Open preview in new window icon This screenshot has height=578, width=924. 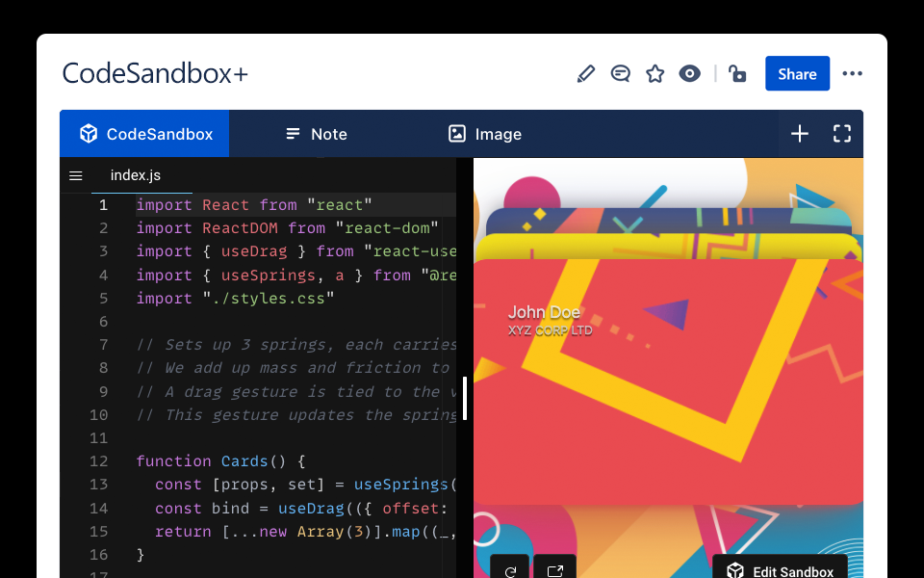[x=554, y=569]
